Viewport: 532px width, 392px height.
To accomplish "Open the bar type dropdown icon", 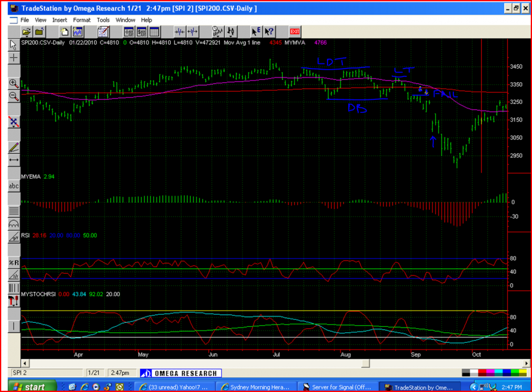I will 231,32.
